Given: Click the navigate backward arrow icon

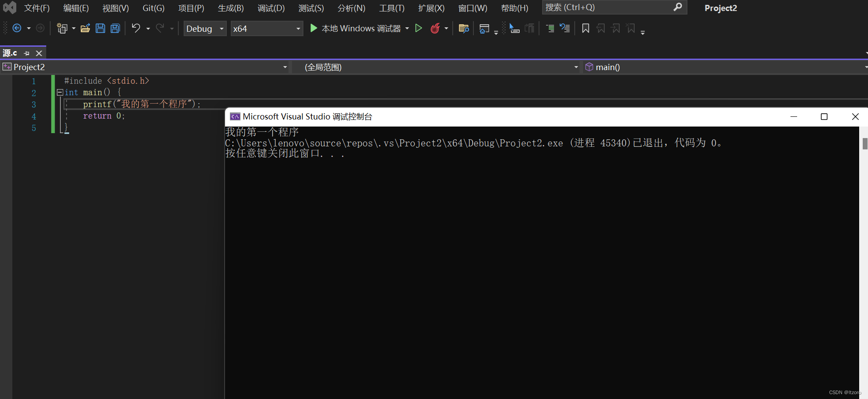Looking at the screenshot, I should 17,28.
